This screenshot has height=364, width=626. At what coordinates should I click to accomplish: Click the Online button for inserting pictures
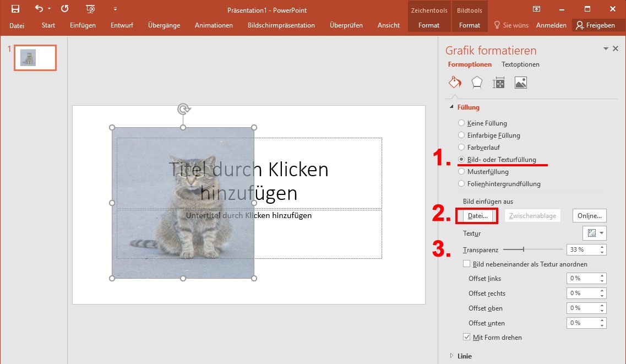tap(589, 215)
